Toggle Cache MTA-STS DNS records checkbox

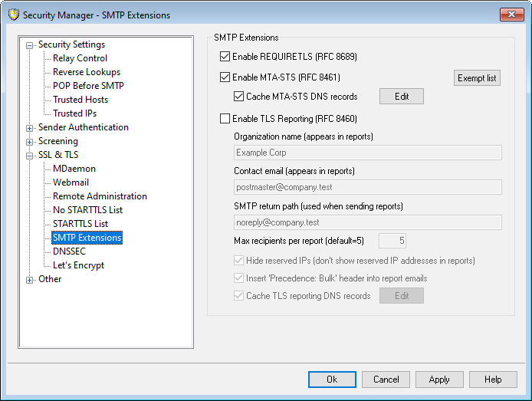(x=238, y=97)
